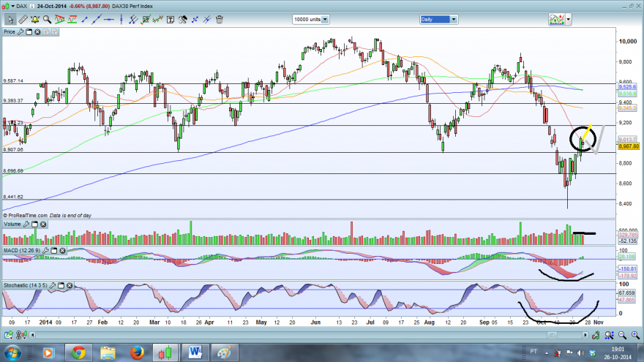Expand the chart style dropdown arrow
The height and width of the screenshot is (362, 644).
569,19
